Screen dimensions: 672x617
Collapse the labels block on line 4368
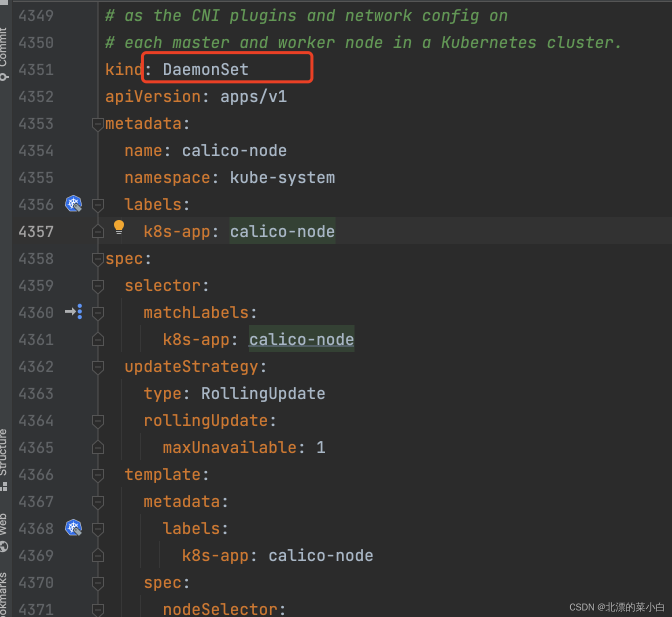point(98,529)
